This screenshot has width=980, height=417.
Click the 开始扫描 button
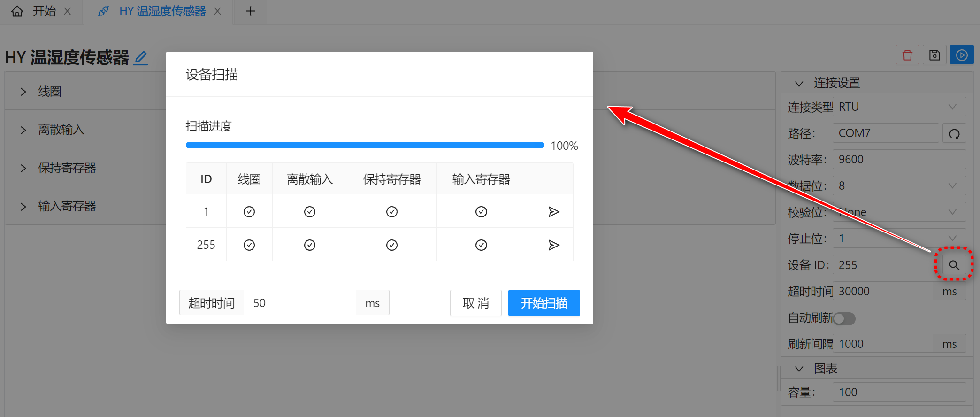tap(544, 303)
